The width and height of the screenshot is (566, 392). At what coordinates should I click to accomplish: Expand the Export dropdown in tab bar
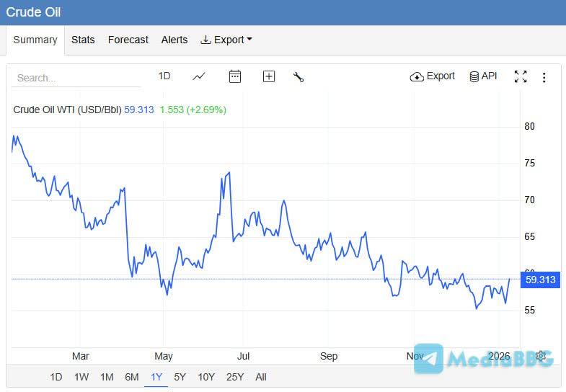[226, 40]
